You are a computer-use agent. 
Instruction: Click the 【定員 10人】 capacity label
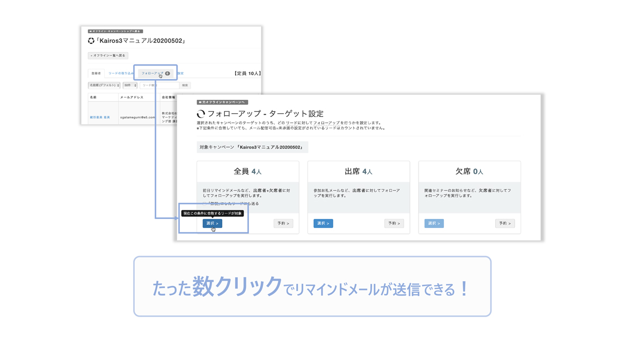(x=247, y=74)
